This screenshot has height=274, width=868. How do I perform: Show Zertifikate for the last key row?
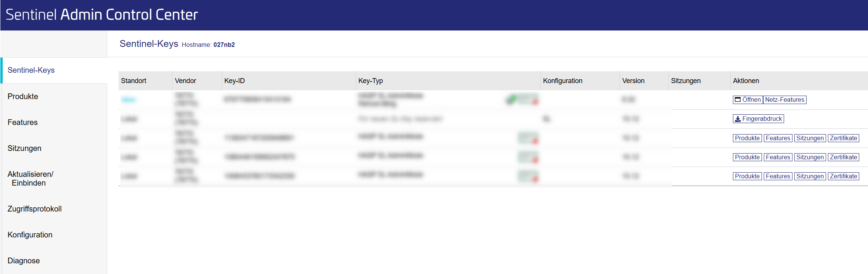point(843,176)
